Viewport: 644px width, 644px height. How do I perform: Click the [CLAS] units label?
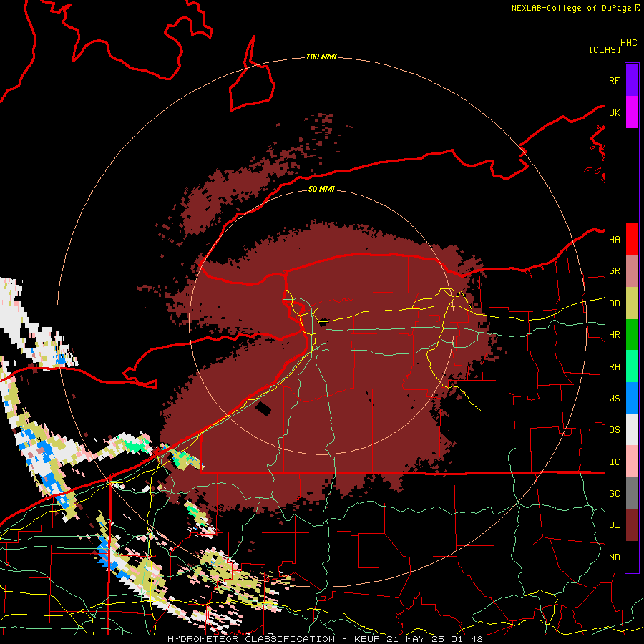coord(605,49)
